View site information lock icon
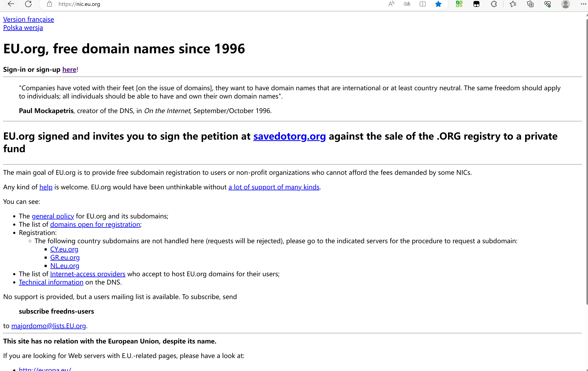The width and height of the screenshot is (588, 371). 49,4
